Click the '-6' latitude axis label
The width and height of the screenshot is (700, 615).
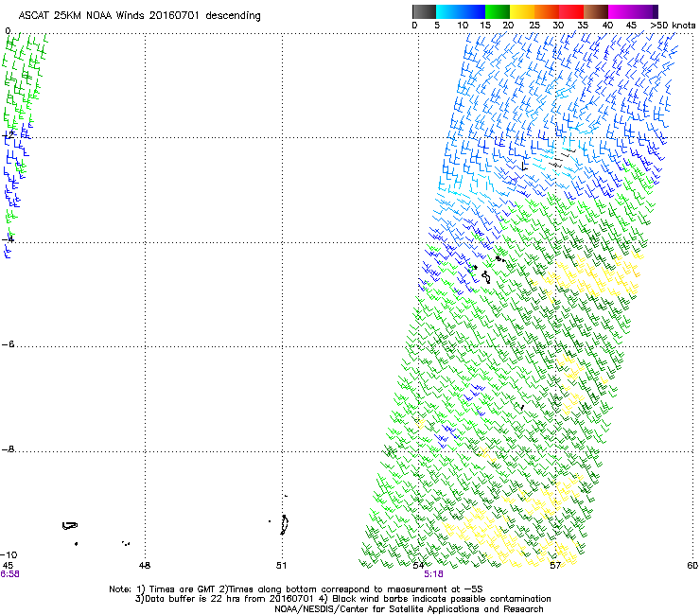click(x=8, y=343)
